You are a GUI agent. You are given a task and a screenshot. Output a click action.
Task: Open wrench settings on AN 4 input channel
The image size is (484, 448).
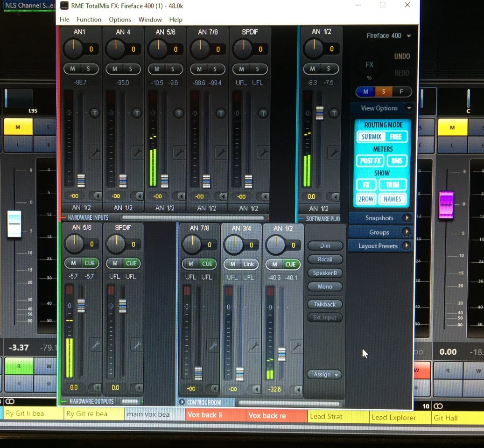pyautogui.click(x=137, y=152)
